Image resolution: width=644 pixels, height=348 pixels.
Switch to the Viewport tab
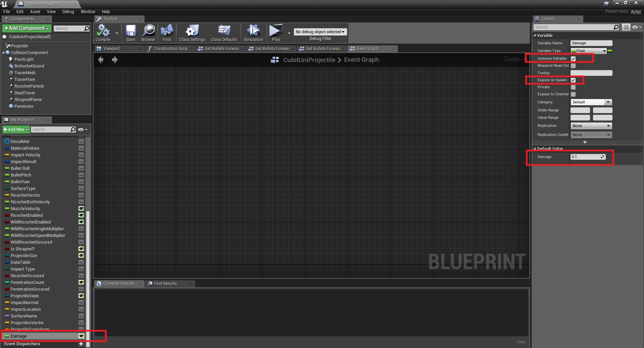coord(112,48)
